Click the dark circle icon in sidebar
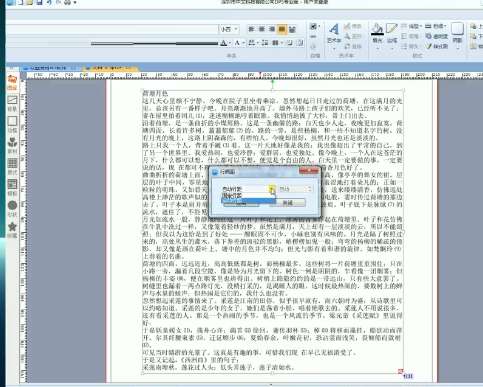Viewport: 483px width, 387px height. tap(12, 205)
